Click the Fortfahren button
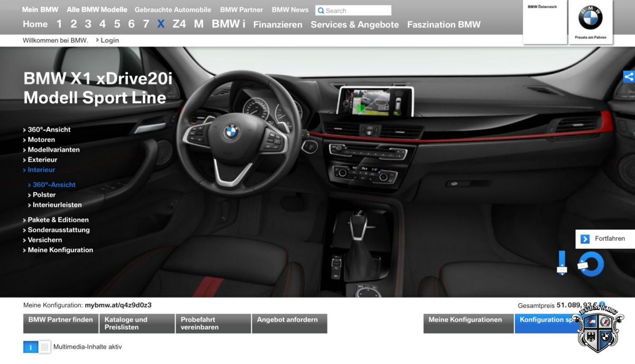The height and width of the screenshot is (364, 635). click(605, 239)
